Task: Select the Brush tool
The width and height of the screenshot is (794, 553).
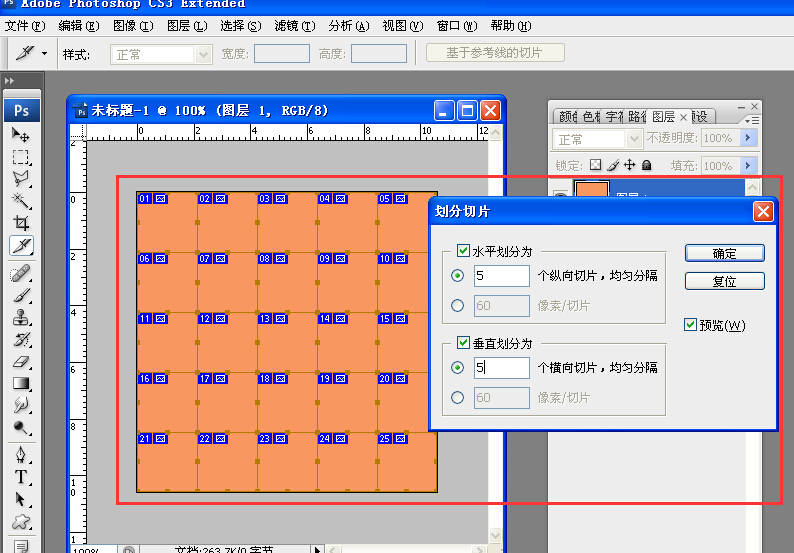Action: (21, 296)
